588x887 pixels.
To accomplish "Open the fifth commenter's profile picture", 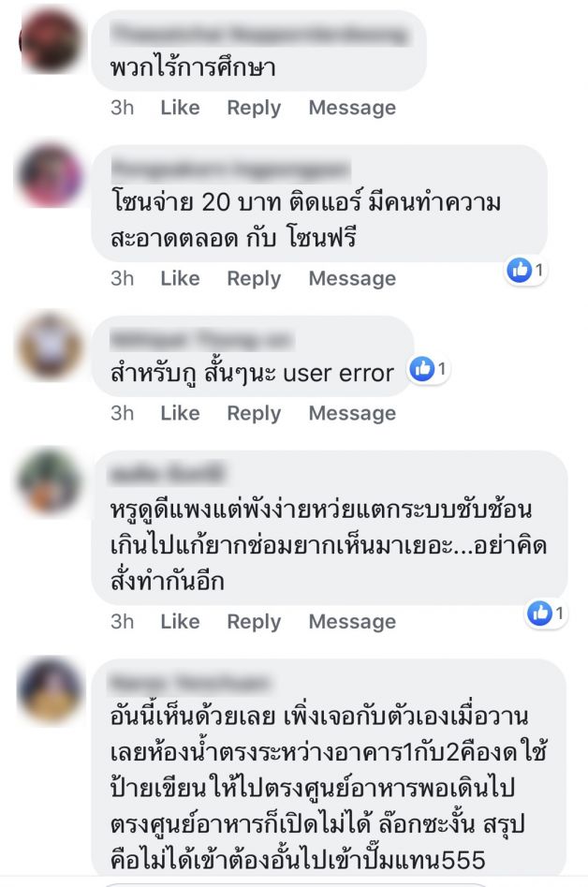I will [x=51, y=688].
